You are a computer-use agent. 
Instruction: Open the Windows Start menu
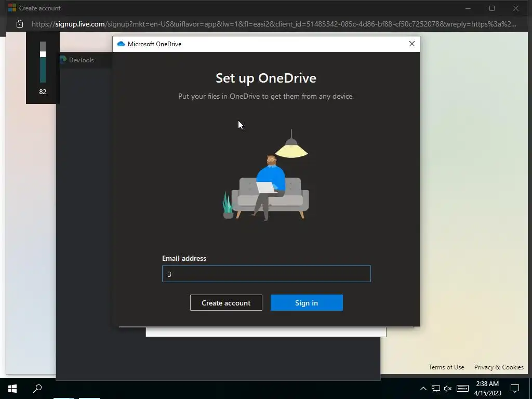[x=12, y=389]
